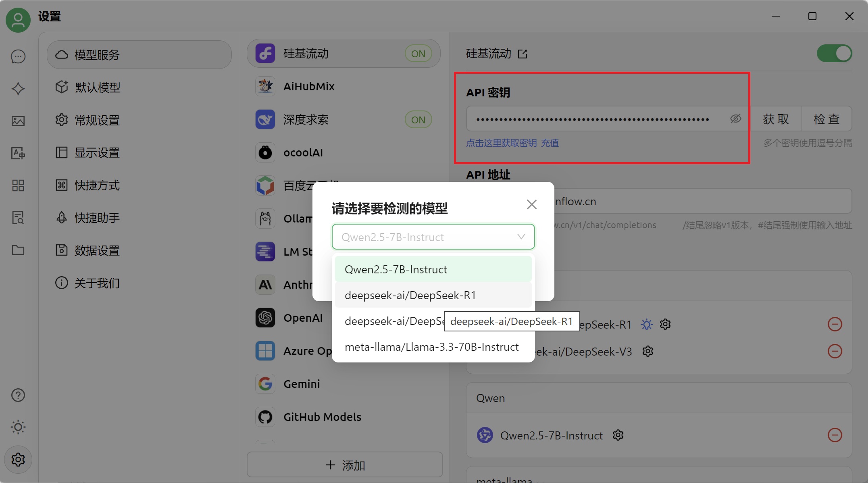Open 快捷方式 settings section

139,185
